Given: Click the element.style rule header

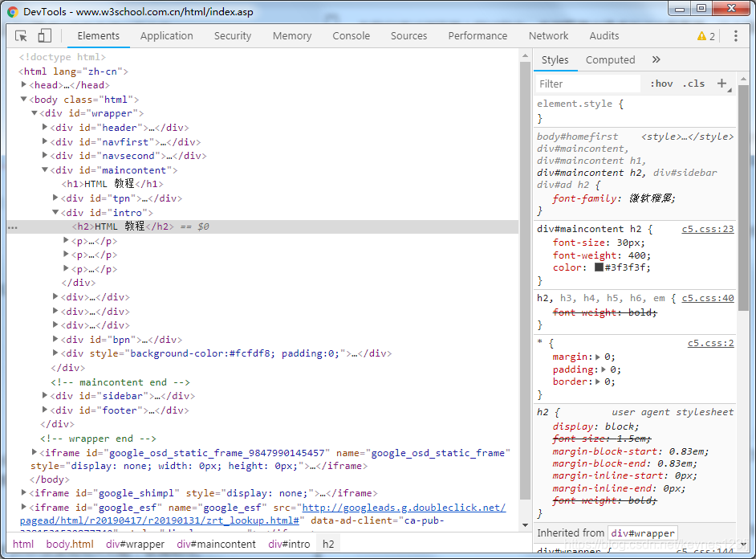Looking at the screenshot, I should pos(580,104).
